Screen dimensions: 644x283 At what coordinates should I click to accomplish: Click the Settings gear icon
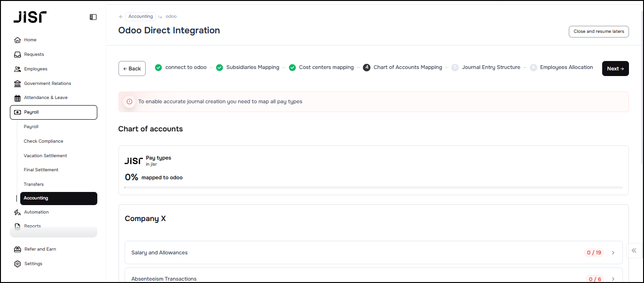pyautogui.click(x=17, y=264)
